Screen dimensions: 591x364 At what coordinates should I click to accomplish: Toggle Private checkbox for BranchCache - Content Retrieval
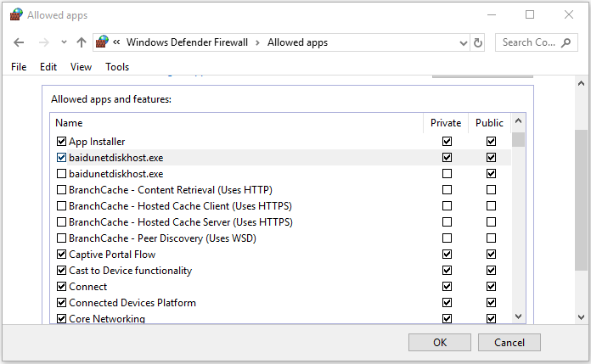point(447,189)
